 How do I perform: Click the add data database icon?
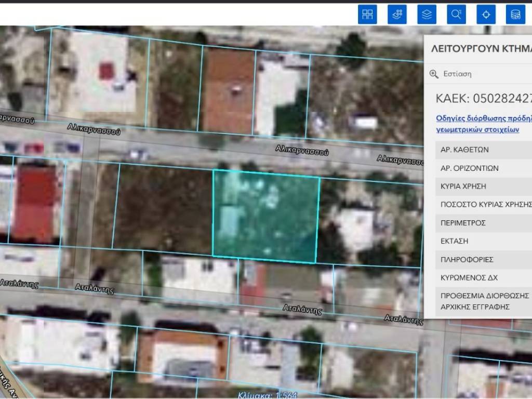coord(515,15)
